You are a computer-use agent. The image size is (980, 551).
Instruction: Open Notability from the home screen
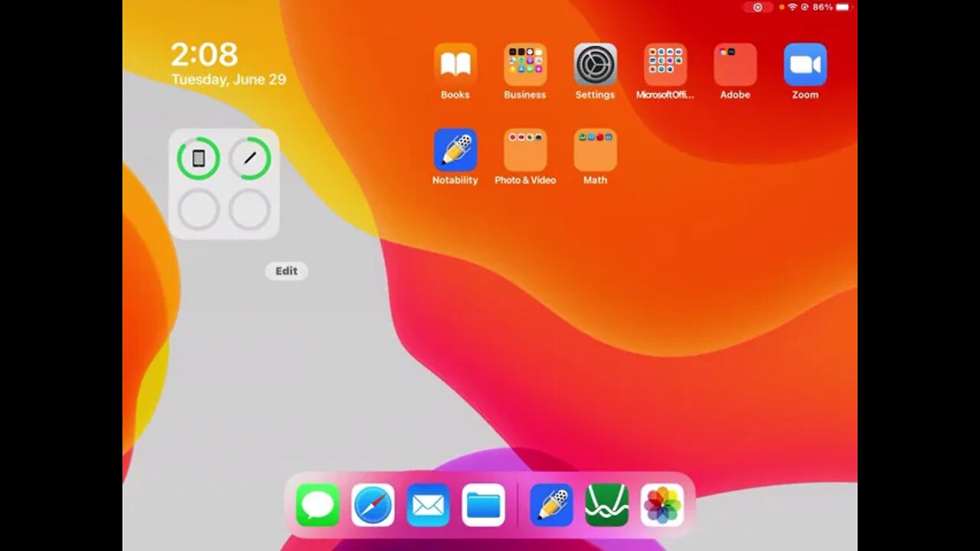point(455,149)
